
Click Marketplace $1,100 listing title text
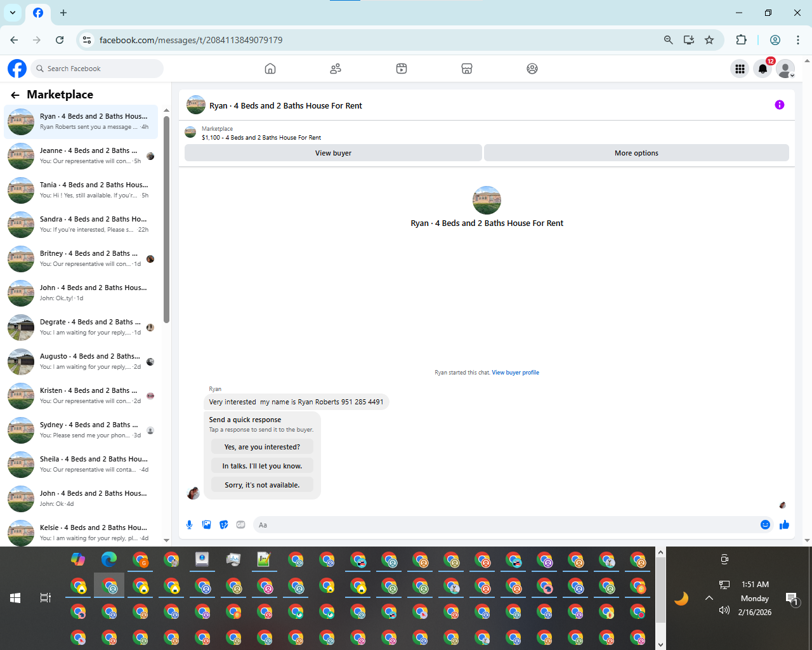pos(261,137)
